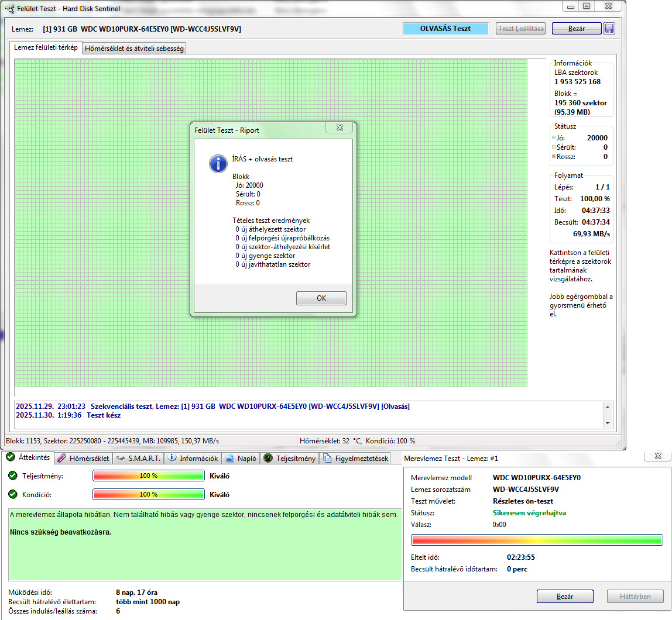Click Bezár in Felület Teszt window
The width and height of the screenshot is (672, 620).
(x=577, y=29)
